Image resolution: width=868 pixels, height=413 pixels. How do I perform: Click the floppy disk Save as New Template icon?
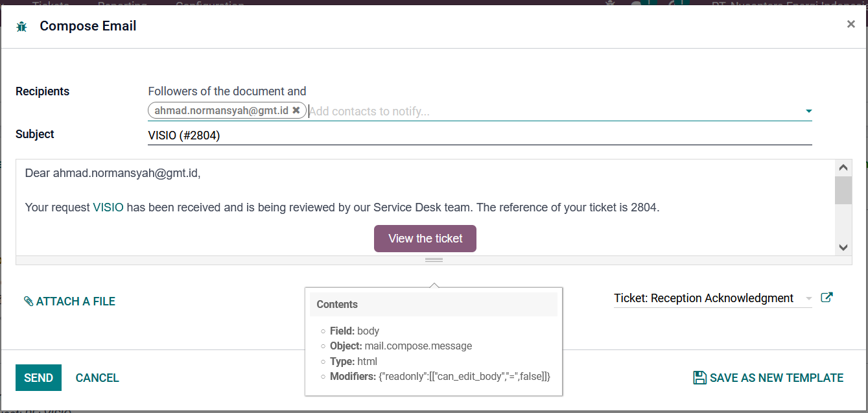coord(699,378)
